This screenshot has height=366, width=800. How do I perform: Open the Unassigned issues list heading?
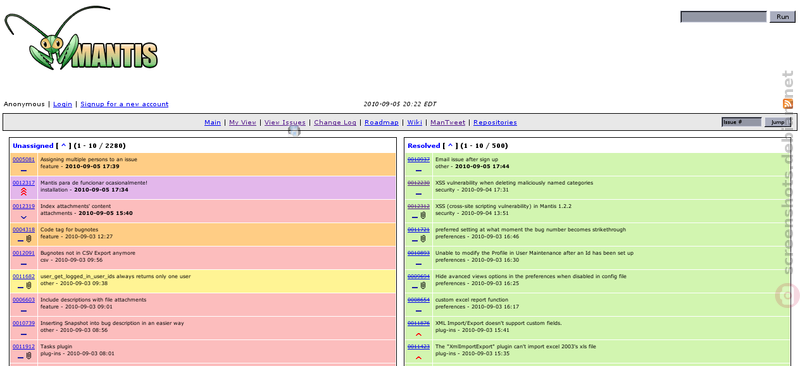pos(33,145)
